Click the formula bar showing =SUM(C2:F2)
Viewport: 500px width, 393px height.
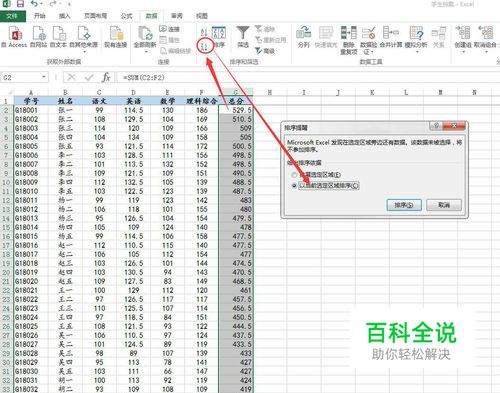pyautogui.click(x=308, y=78)
